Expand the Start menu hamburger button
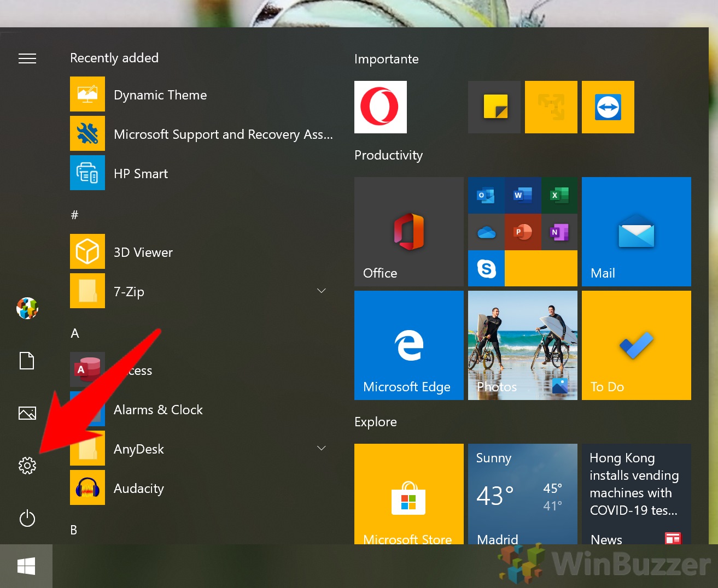718x588 pixels. (x=27, y=58)
